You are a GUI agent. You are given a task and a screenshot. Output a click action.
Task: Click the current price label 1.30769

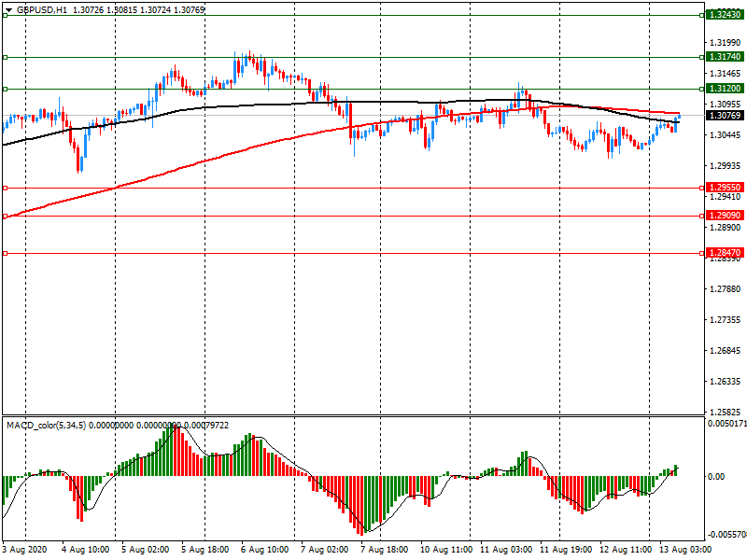pos(726,116)
